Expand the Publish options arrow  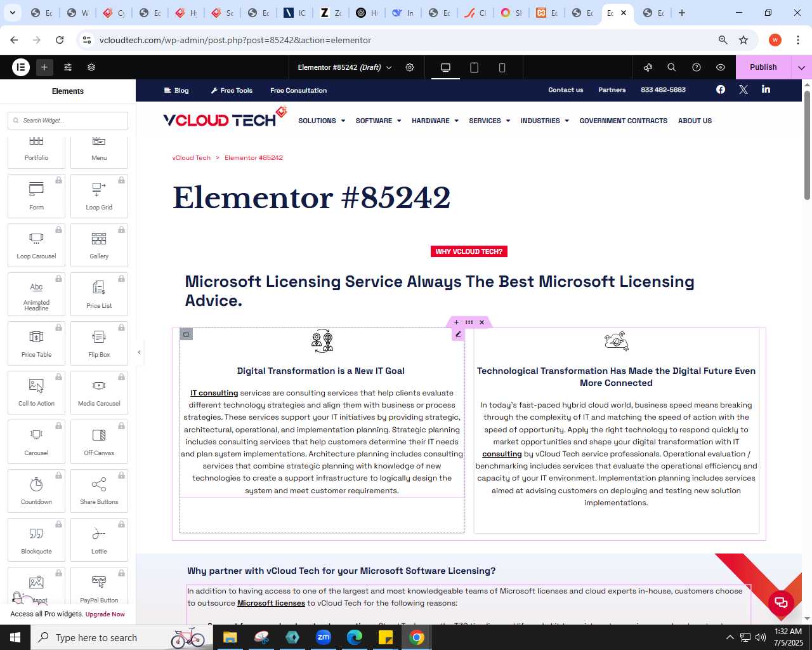pyautogui.click(x=802, y=67)
